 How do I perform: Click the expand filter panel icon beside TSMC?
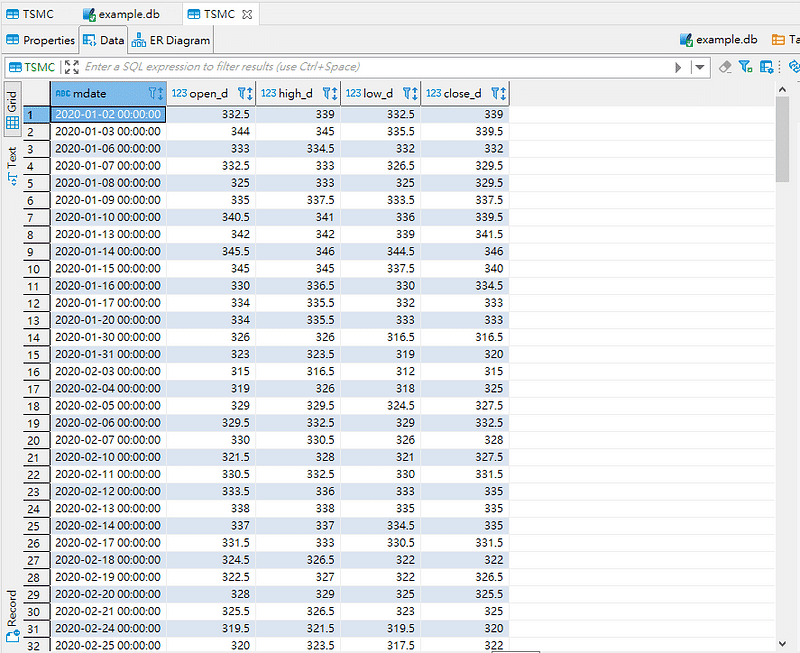[71, 67]
